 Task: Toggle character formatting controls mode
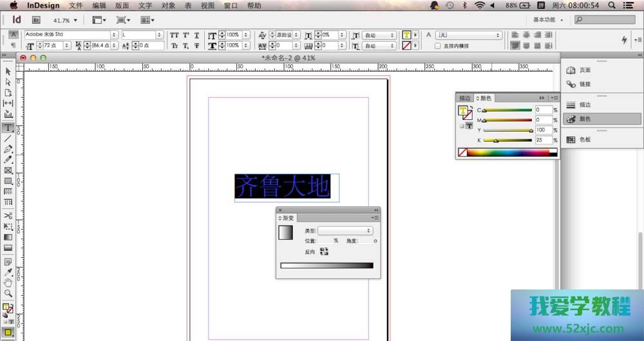13,35
